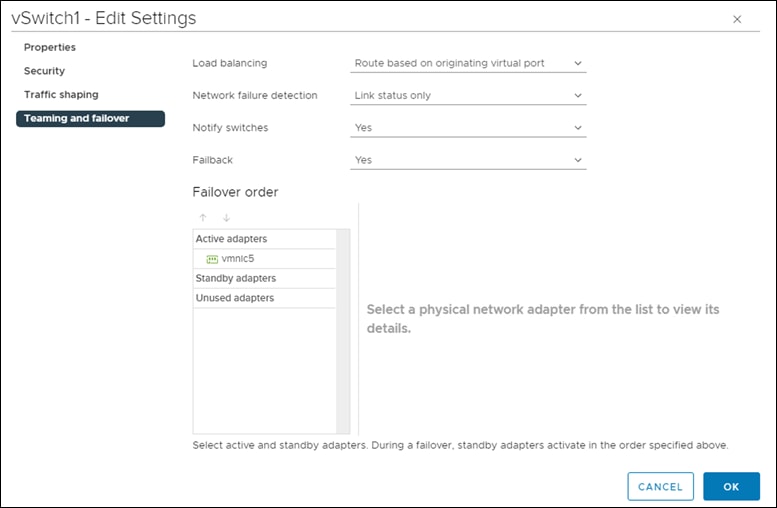This screenshot has width=777, height=508.
Task: Click the CANCEL button
Action: (x=660, y=487)
